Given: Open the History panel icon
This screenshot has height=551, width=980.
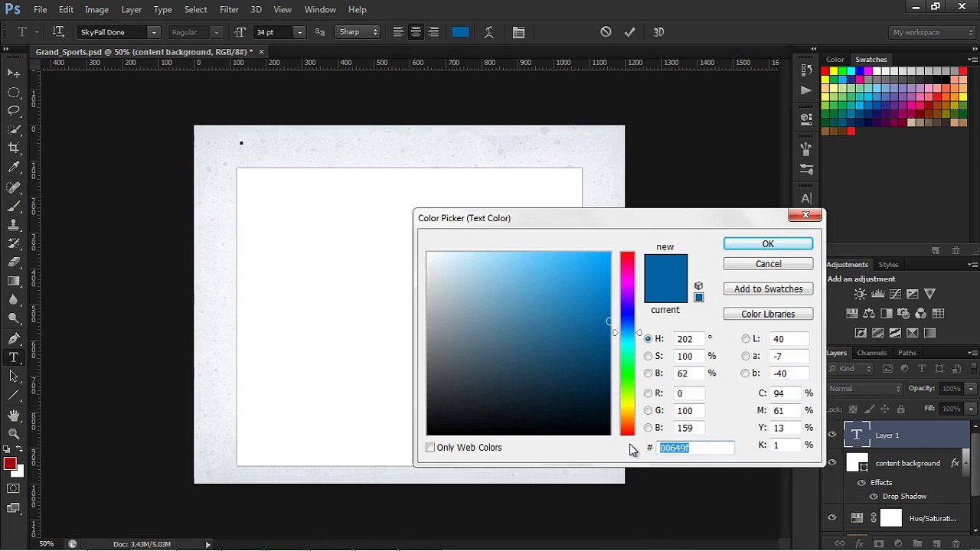Looking at the screenshot, I should pos(806,70).
